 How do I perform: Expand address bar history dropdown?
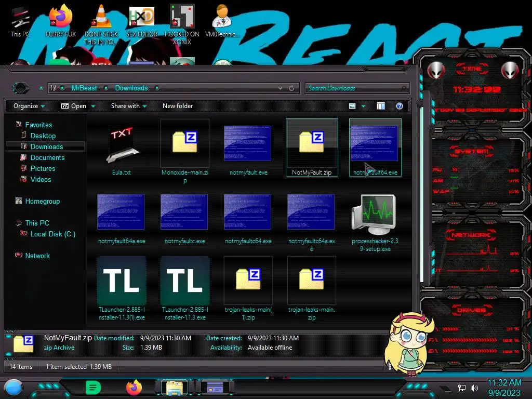(280, 88)
